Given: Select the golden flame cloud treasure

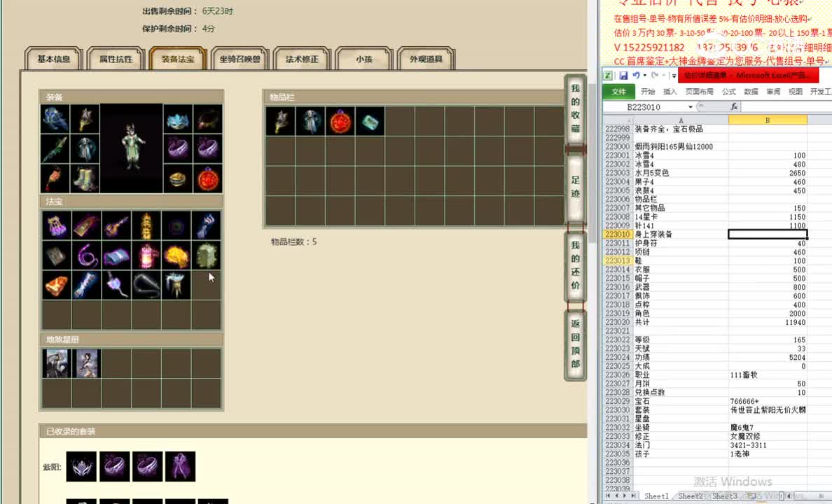Looking at the screenshot, I should pos(176,255).
